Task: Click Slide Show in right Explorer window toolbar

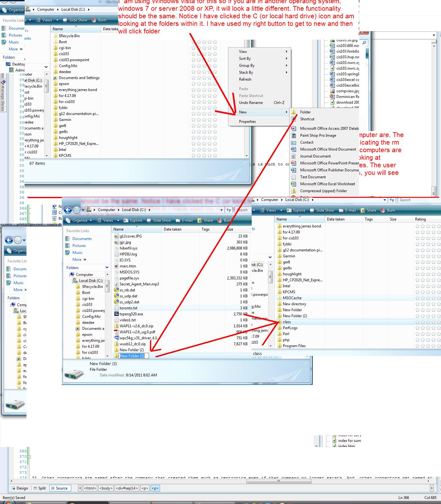Action: coord(322,210)
